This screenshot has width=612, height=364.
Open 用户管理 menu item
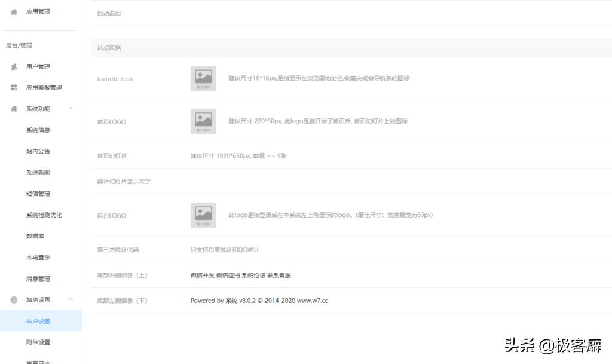(38, 67)
